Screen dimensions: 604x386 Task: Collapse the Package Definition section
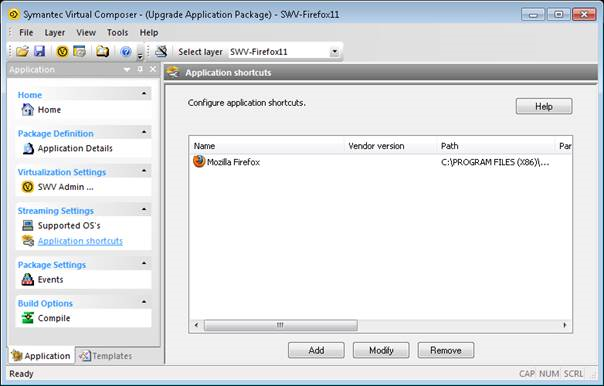tap(144, 132)
